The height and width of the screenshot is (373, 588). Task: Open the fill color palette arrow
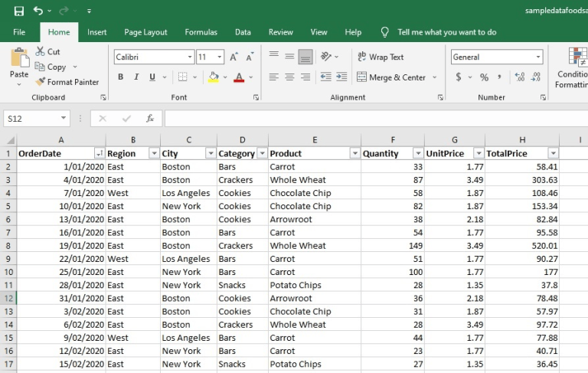(225, 77)
